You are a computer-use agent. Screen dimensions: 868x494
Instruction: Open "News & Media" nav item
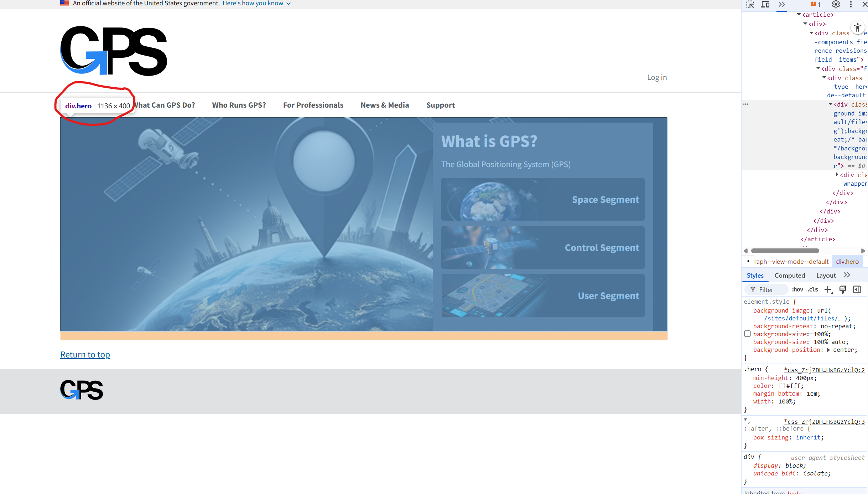[385, 105]
